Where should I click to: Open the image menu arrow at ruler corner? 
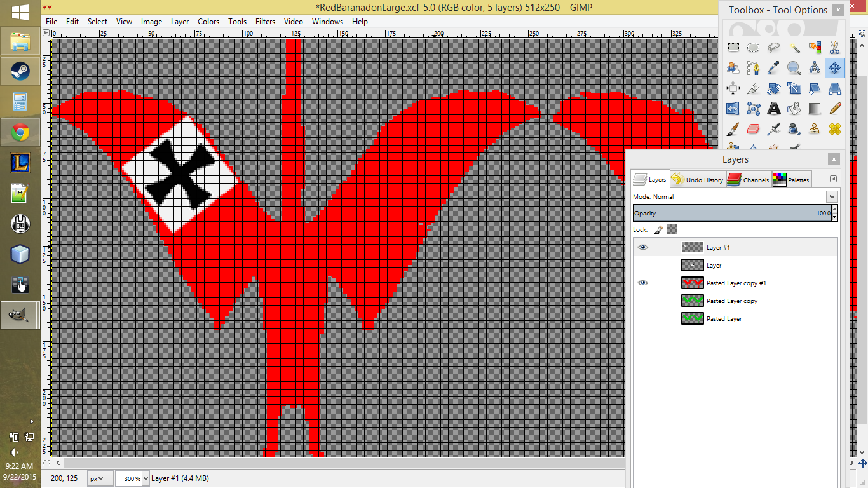coord(46,32)
